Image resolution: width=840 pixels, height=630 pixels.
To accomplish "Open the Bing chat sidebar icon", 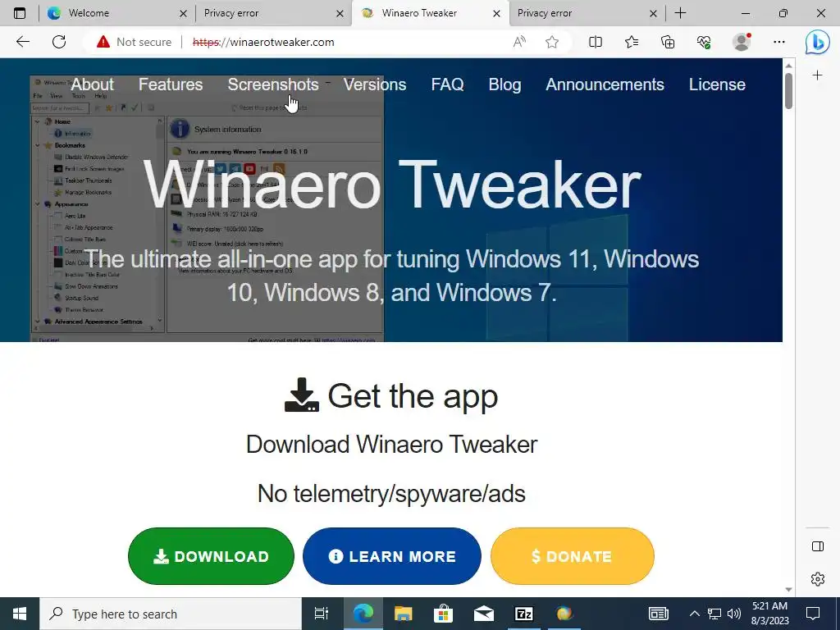I will coord(818,42).
